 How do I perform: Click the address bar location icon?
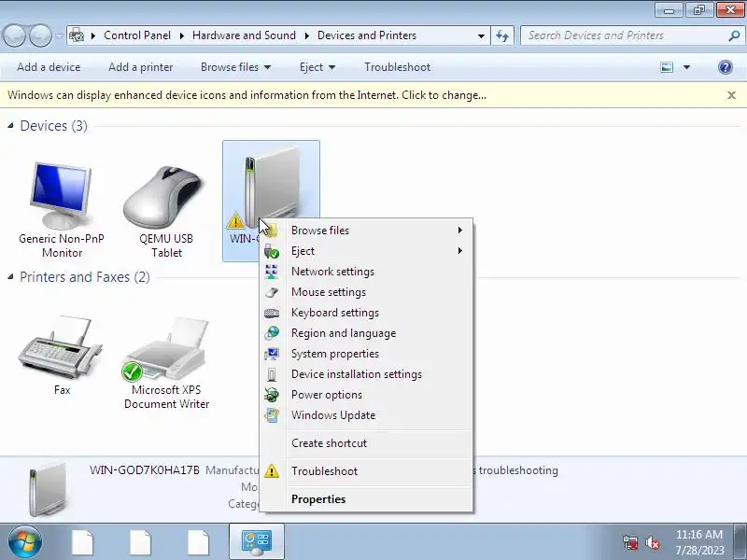[x=77, y=35]
